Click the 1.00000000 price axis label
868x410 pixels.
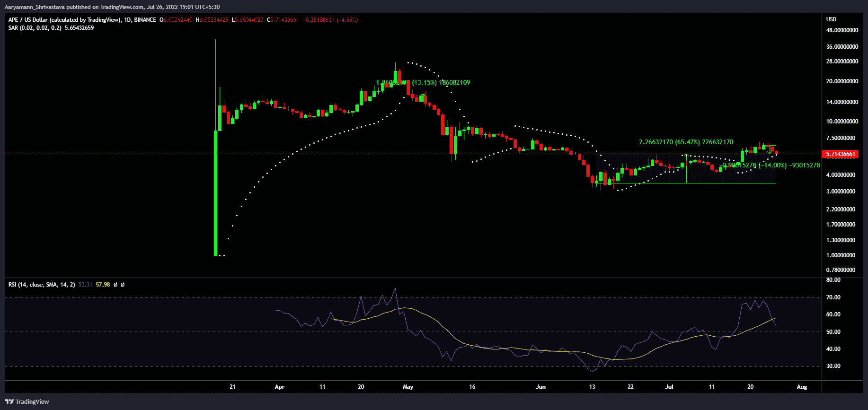[x=841, y=255]
